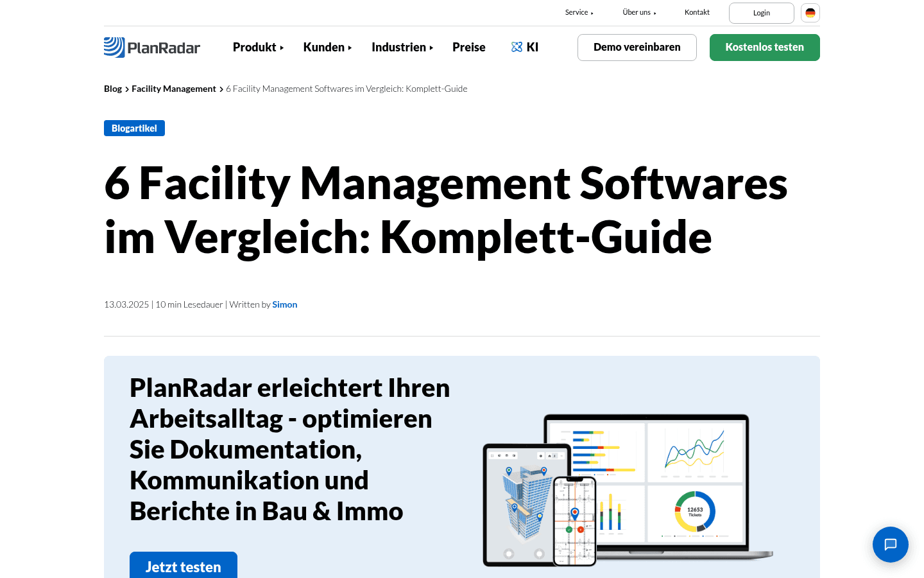This screenshot has width=924, height=578.
Task: Open the Blog breadcrumb link
Action: pos(113,89)
